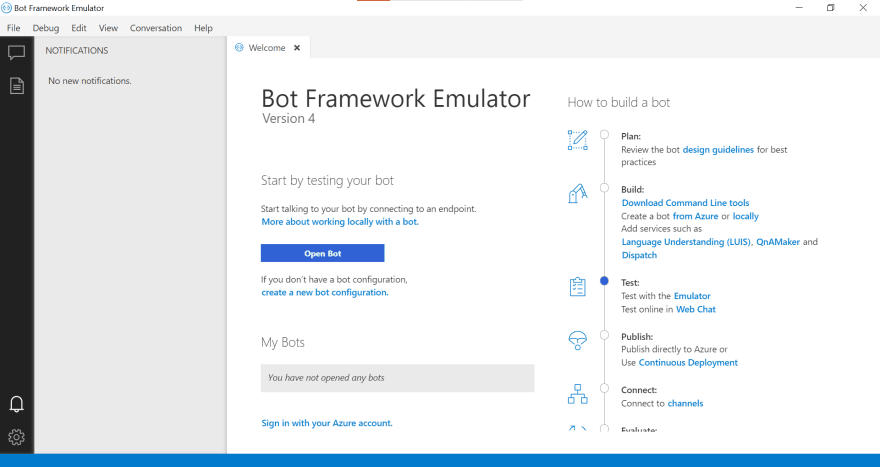Viewport: 880px width, 467px height.
Task: Open the design guidelines link
Action: click(718, 150)
